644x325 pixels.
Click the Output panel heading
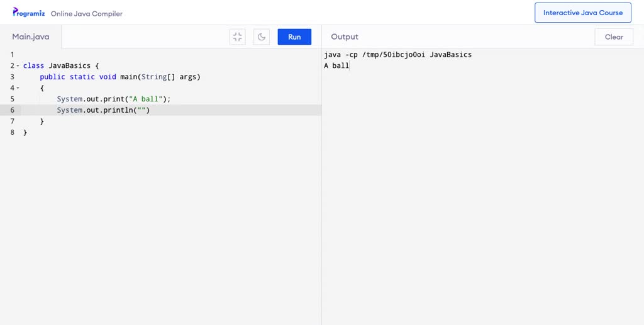pos(345,37)
